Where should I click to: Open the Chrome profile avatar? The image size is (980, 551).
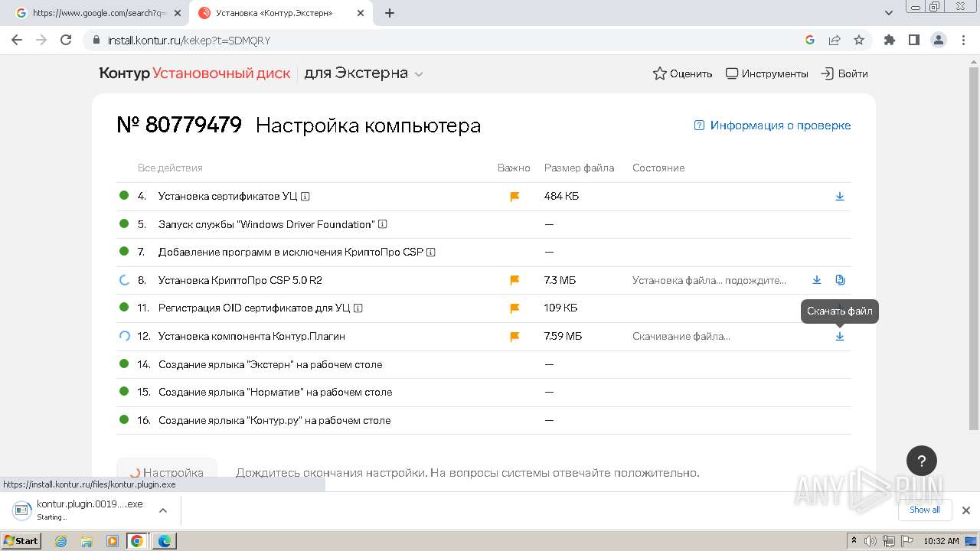[939, 40]
